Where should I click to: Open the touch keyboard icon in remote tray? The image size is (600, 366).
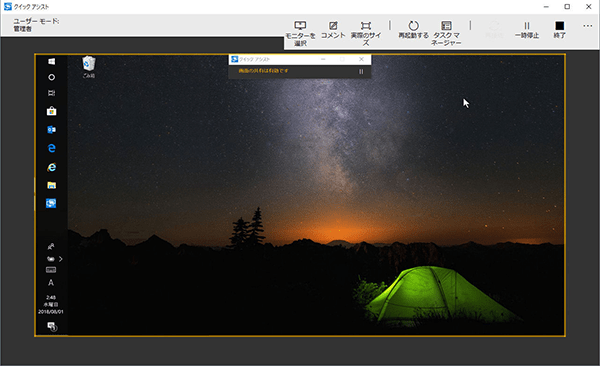tap(51, 270)
